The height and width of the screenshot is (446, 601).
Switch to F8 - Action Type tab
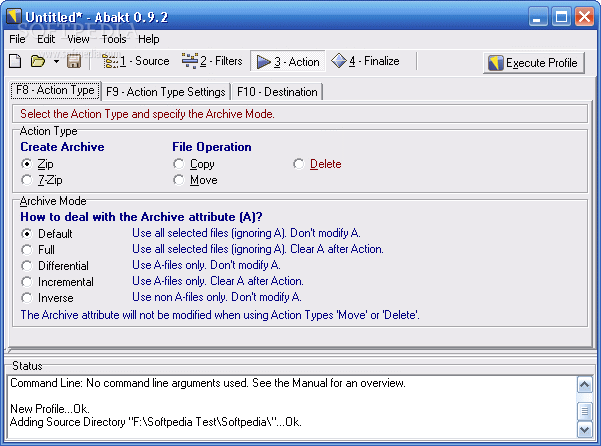click(56, 90)
